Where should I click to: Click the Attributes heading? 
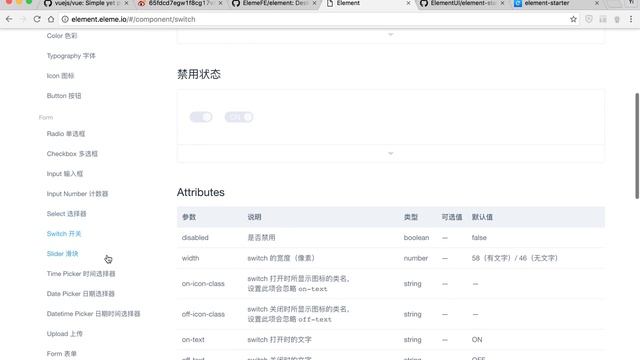(x=201, y=192)
